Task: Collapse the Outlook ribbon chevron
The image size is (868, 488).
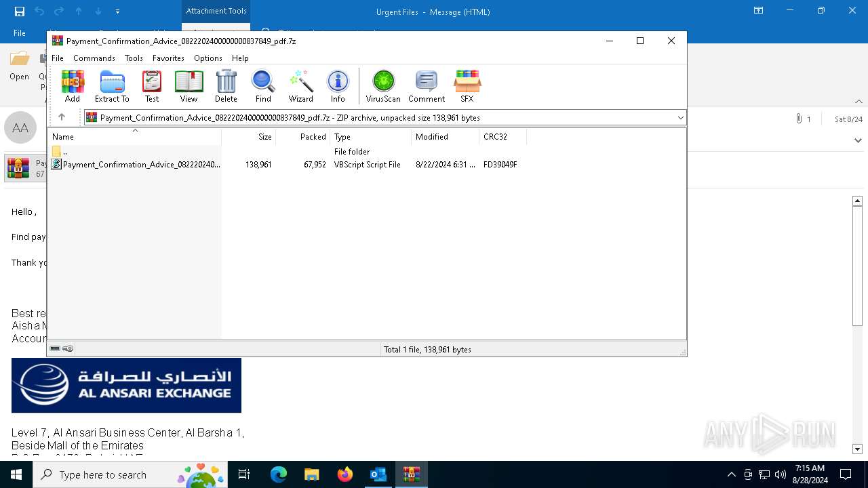Action: coord(859,102)
